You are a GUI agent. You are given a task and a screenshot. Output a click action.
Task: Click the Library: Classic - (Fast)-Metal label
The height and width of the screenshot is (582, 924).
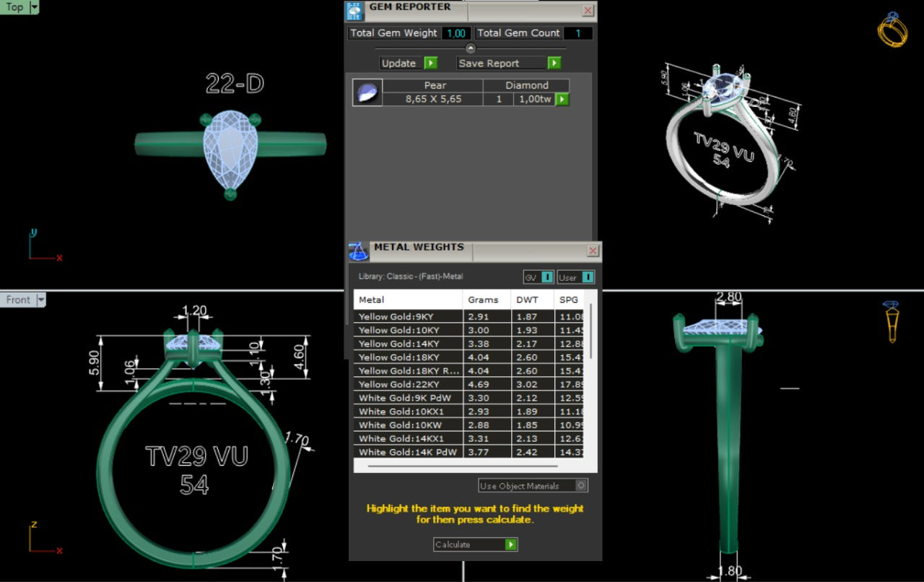pyautogui.click(x=411, y=277)
